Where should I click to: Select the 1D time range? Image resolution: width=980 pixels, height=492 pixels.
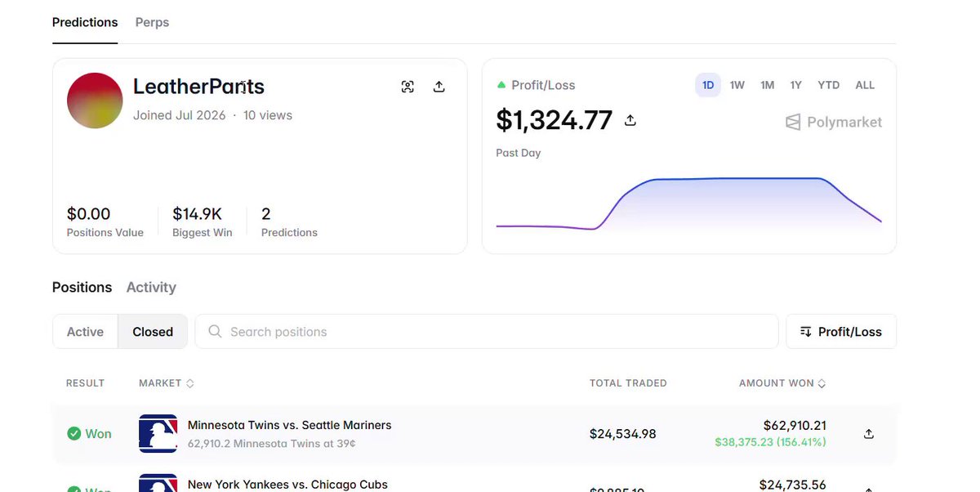[708, 85]
